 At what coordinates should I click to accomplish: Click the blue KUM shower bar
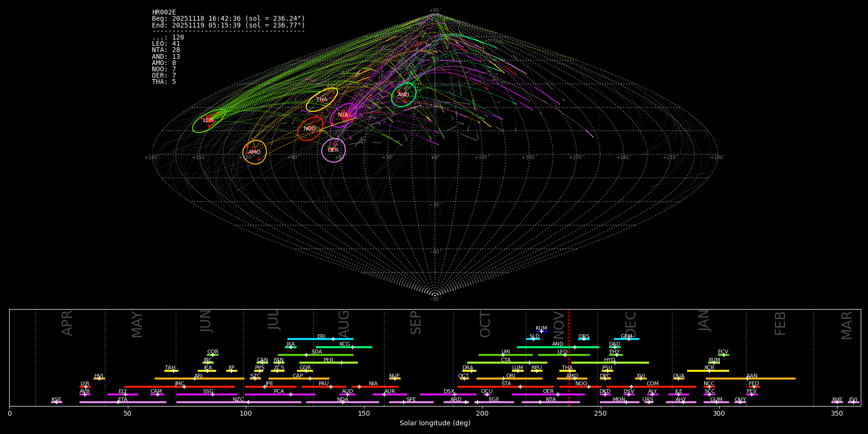[542, 331]
